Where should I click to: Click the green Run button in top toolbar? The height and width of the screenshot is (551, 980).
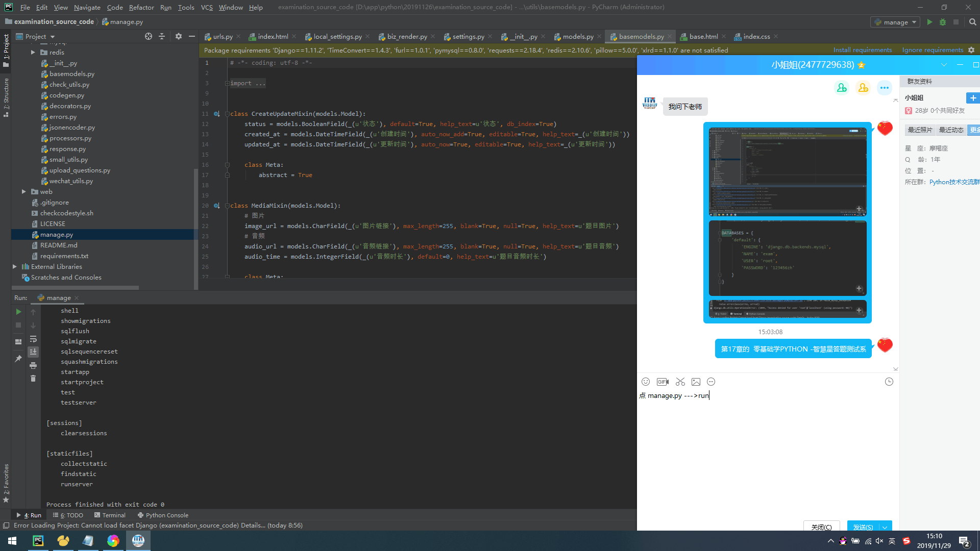929,22
